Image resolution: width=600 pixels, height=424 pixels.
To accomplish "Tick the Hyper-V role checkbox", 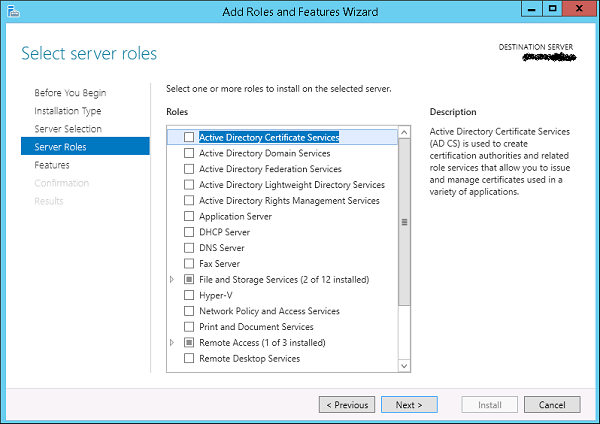I will coord(189,295).
